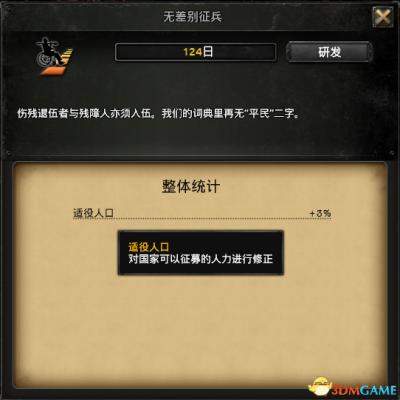Select the 无差别征兵 window title

point(193,17)
